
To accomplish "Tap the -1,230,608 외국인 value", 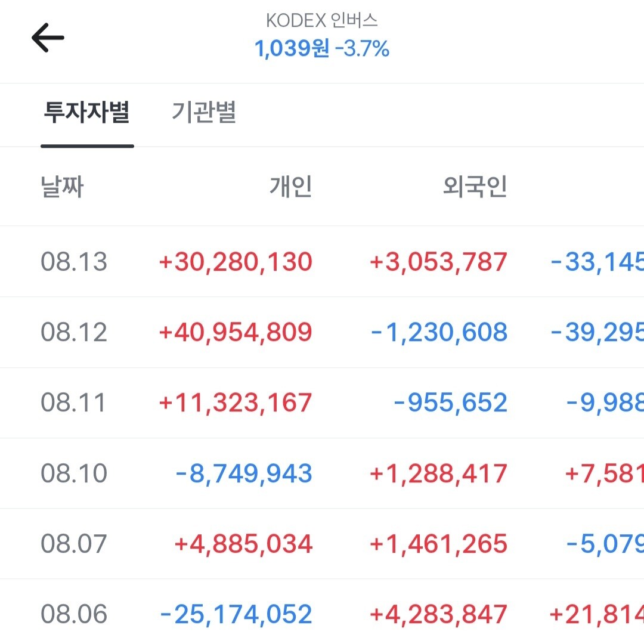I will 439,332.
